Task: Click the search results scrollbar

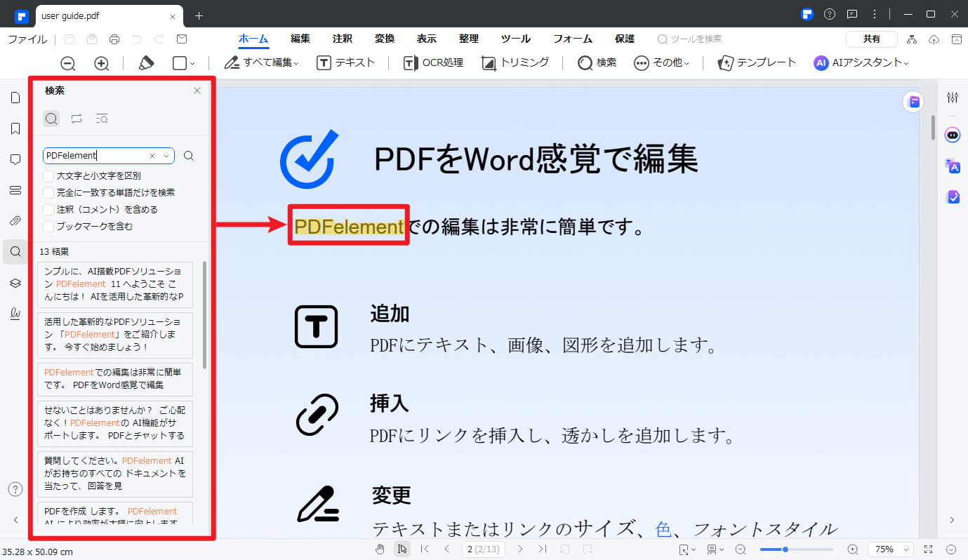Action: 204,315
